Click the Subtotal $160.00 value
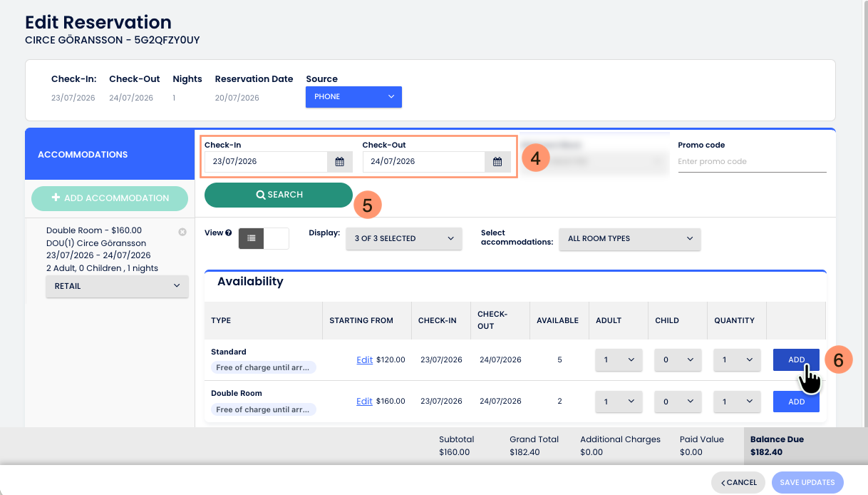The width and height of the screenshot is (868, 495). coord(454,452)
